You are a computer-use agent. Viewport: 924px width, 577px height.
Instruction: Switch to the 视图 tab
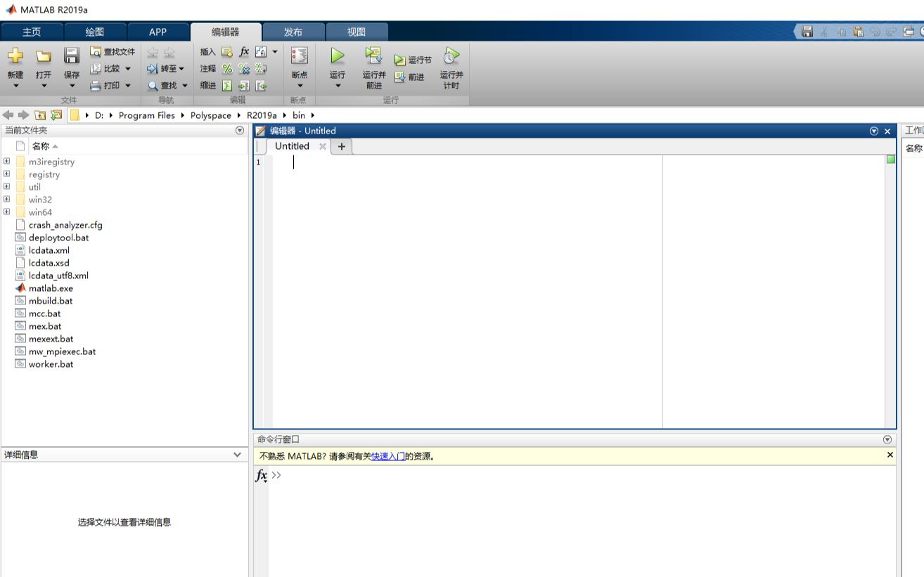pyautogui.click(x=357, y=32)
